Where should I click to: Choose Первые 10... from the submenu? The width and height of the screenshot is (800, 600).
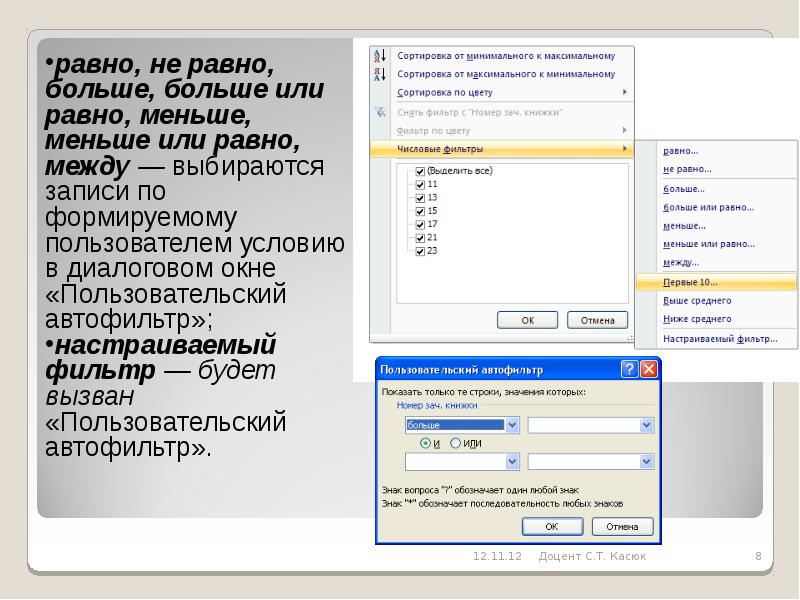pos(690,282)
